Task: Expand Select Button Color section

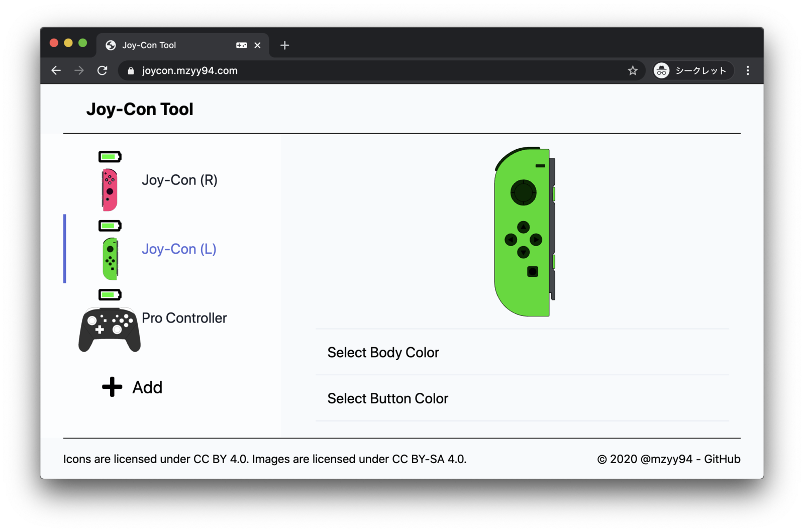Action: tap(522, 398)
